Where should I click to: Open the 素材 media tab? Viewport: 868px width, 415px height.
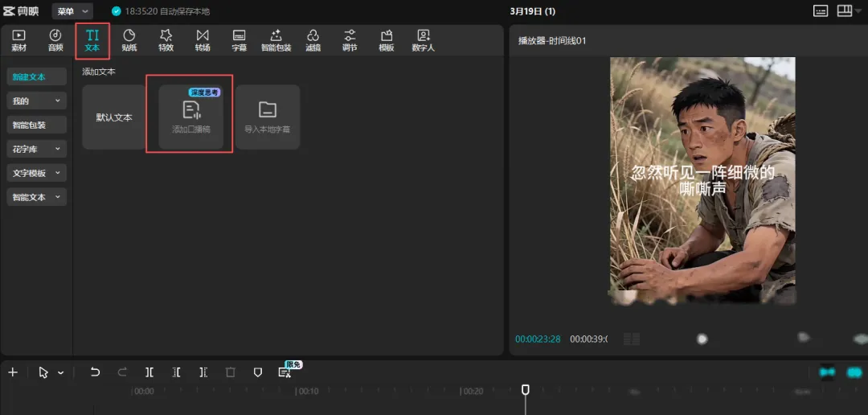click(x=18, y=41)
